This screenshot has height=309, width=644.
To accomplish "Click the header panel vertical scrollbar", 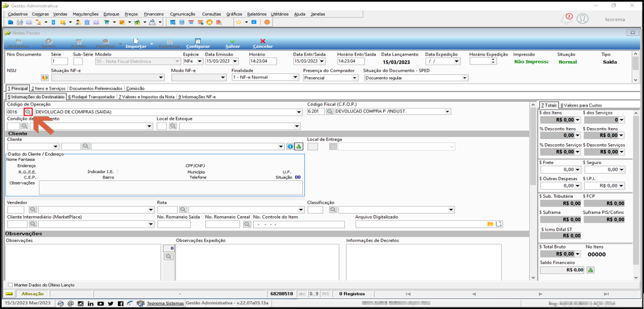I will coord(636,66).
